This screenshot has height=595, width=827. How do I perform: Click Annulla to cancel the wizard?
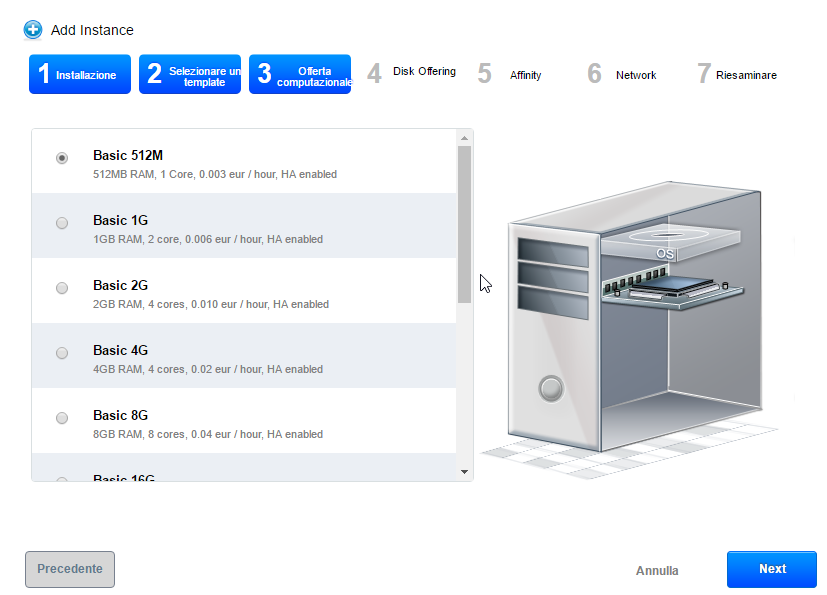[657, 571]
